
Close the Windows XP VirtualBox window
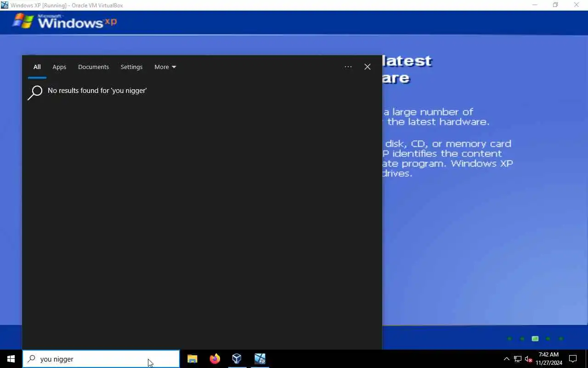[577, 5]
